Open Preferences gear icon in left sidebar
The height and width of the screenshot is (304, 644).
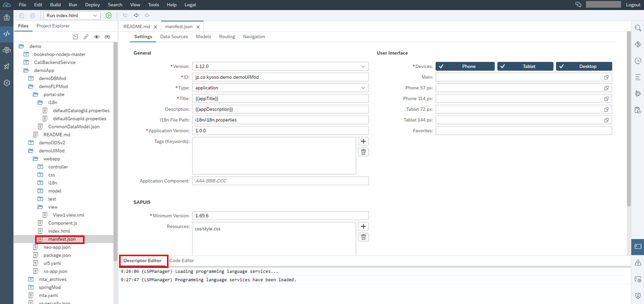pyautogui.click(x=7, y=83)
